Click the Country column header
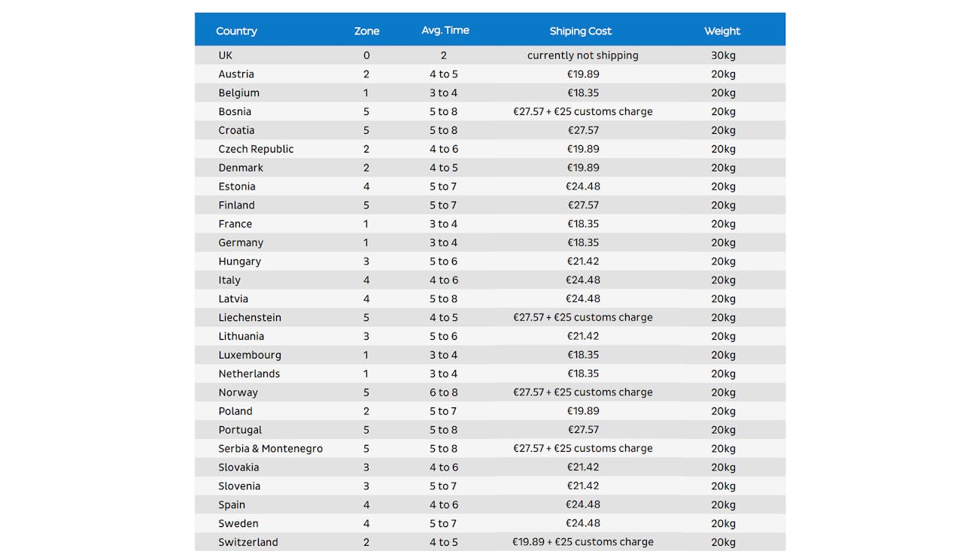 click(x=236, y=31)
